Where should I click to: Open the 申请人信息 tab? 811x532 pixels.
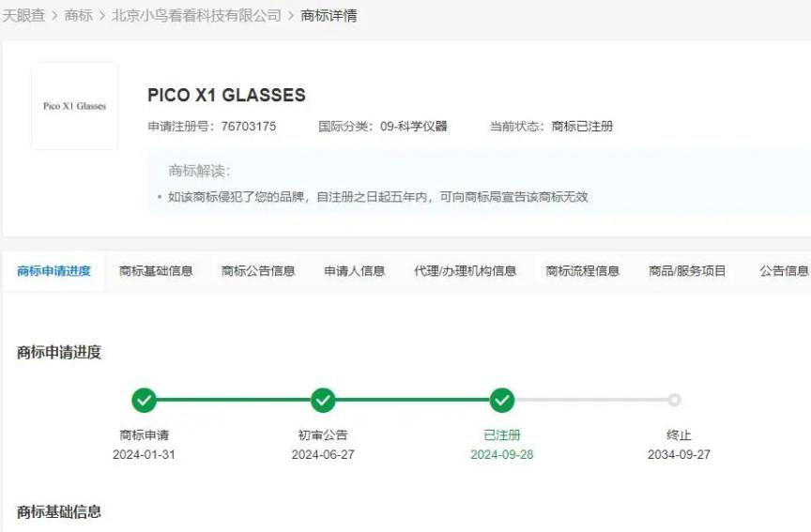click(354, 271)
